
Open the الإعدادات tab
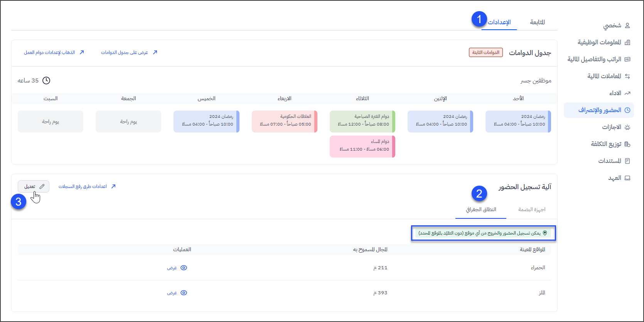pos(499,22)
